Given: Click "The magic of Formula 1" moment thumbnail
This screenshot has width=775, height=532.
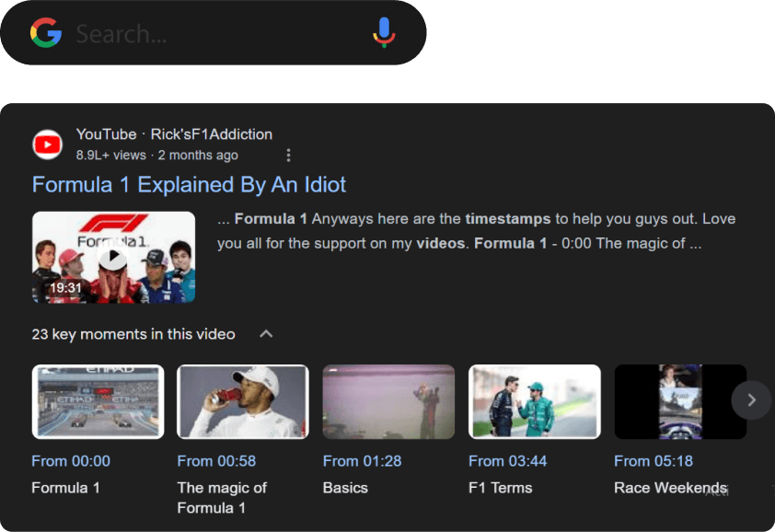Looking at the screenshot, I should [243, 400].
